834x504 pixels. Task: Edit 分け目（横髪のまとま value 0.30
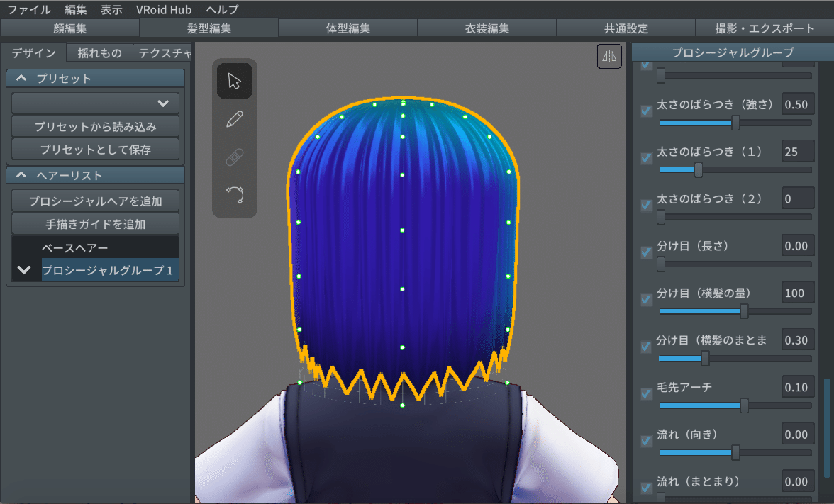point(798,340)
